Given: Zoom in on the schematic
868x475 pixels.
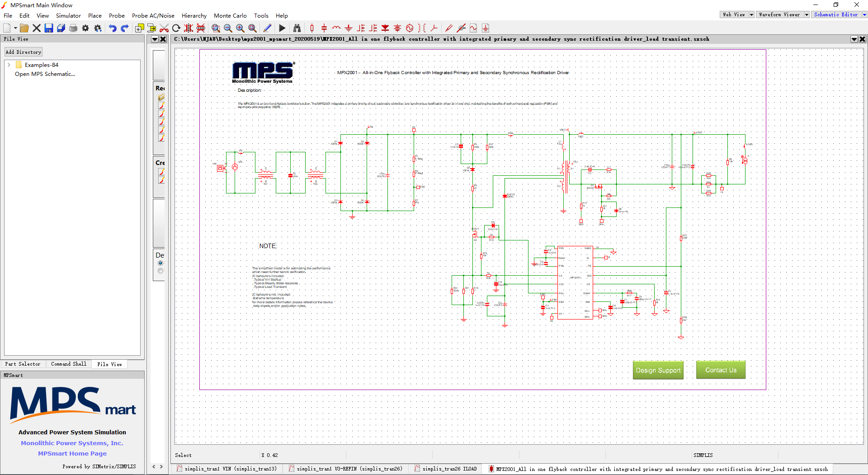Looking at the screenshot, I should pos(240,28).
